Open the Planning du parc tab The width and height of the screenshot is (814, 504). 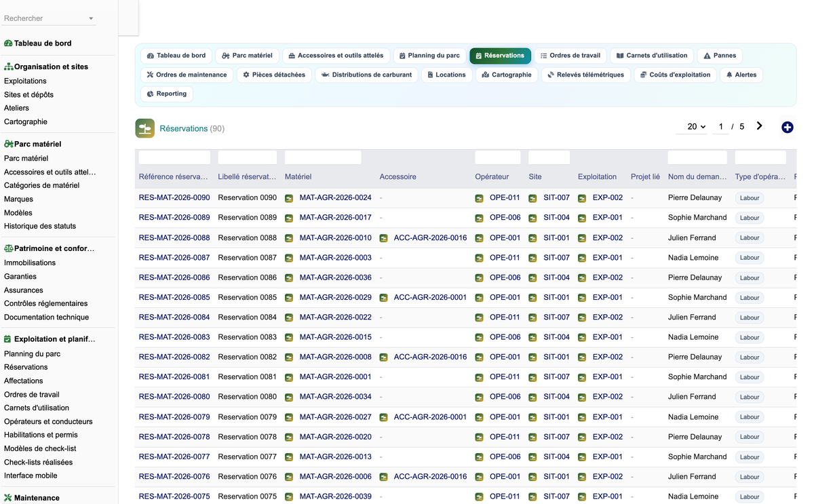[429, 56]
